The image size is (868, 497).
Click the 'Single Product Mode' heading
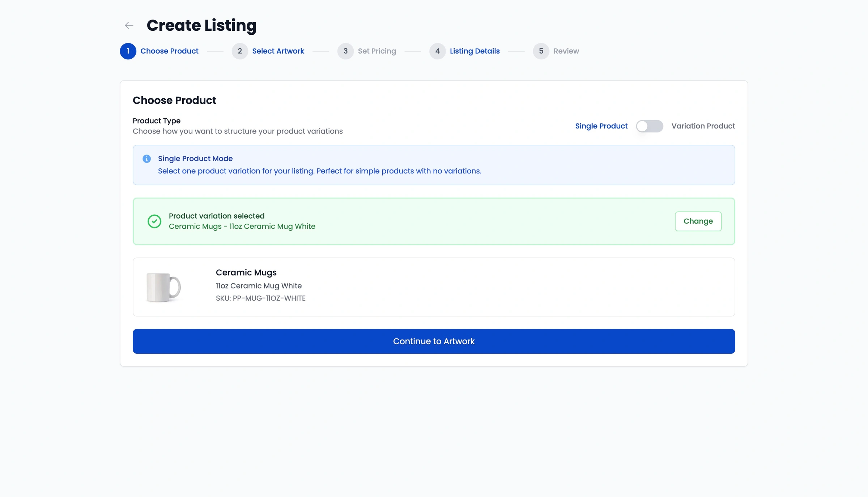tap(195, 159)
